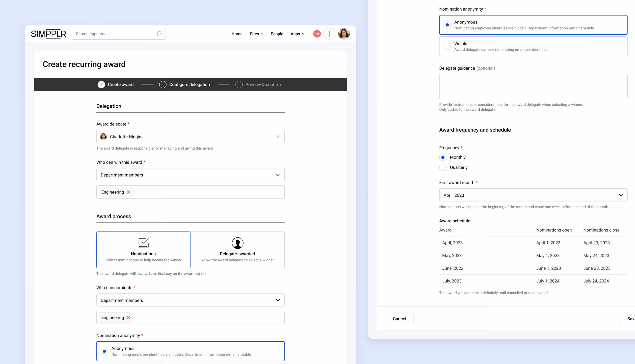Click Engineering tags field under Who can nominate
The height and width of the screenshot is (364, 635).
tap(190, 317)
